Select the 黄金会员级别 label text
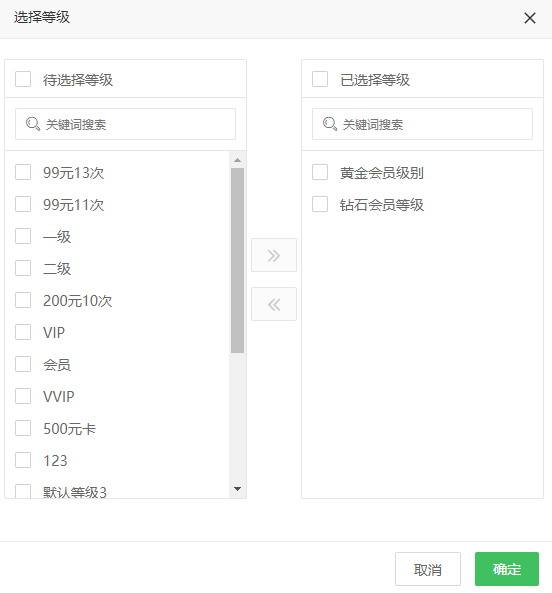The width and height of the screenshot is (552, 593). (382, 173)
